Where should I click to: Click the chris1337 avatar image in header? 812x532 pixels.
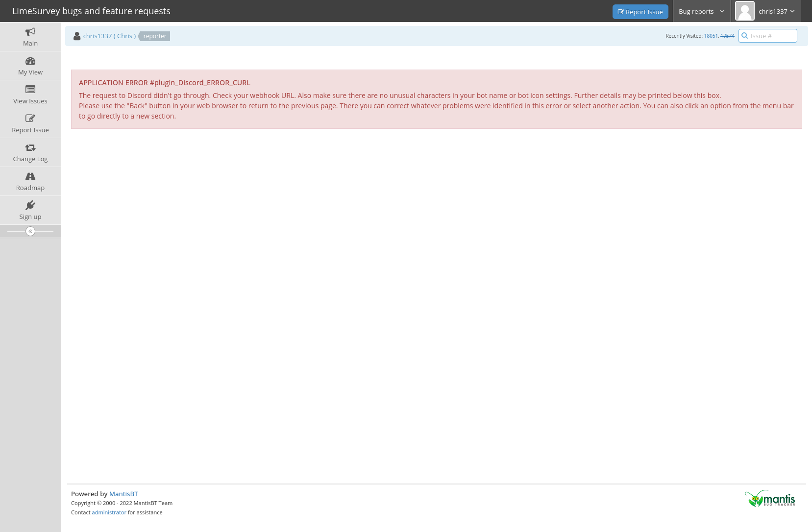[x=745, y=11]
